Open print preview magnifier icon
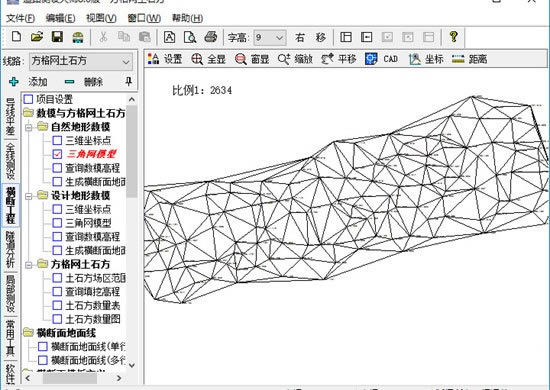Image resolution: width=550 pixels, height=390 pixels. [x=190, y=37]
